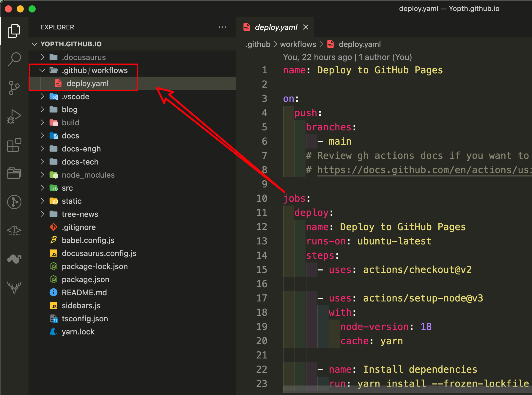Open the Source Control view
Viewport: 532px width, 395px height.
(x=14, y=88)
